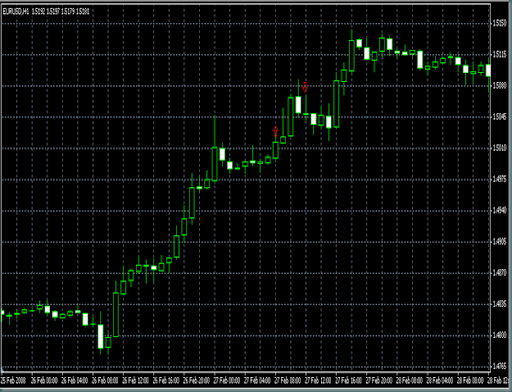Click the 1.4905 price axis label
Screen dimensions: 512x392
point(499,242)
